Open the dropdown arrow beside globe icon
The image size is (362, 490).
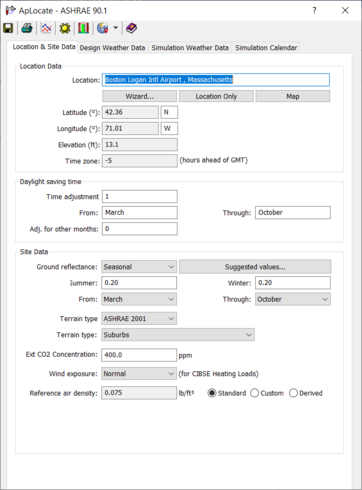point(115,28)
